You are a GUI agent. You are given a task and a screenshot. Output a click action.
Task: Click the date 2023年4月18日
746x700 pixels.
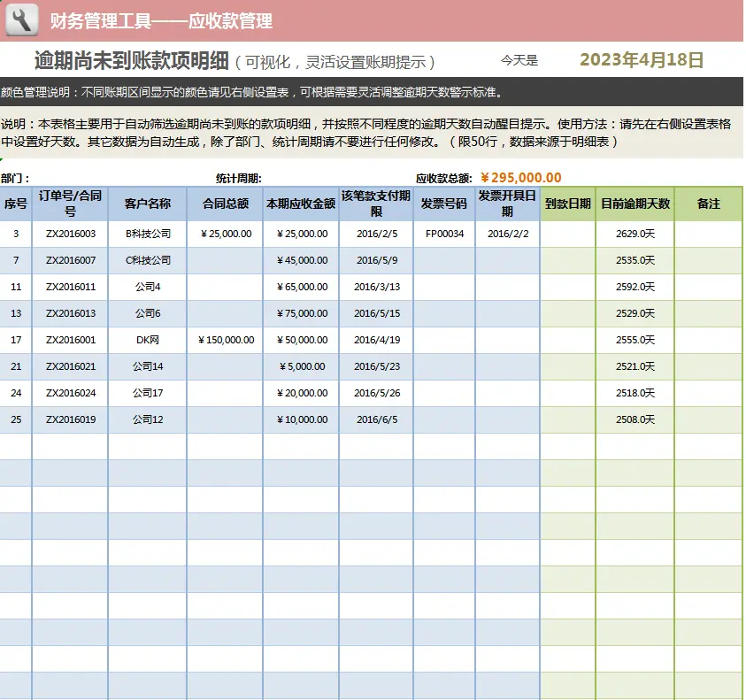tap(641, 60)
